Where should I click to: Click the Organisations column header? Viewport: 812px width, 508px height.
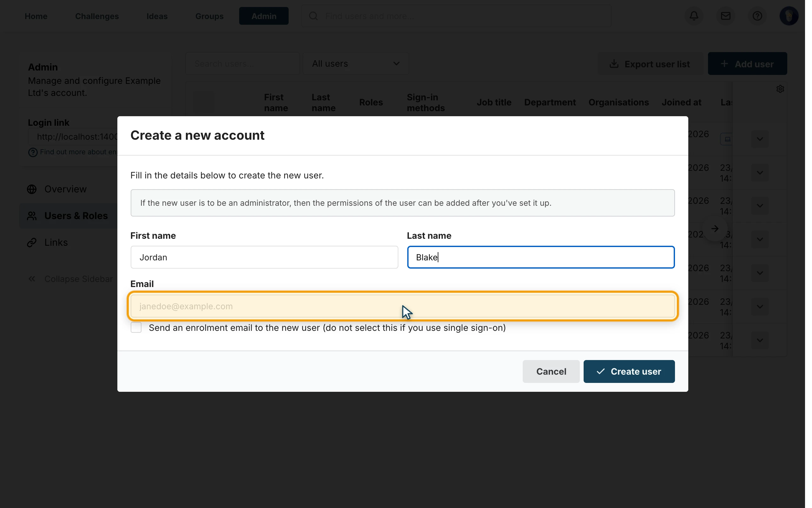(619, 103)
